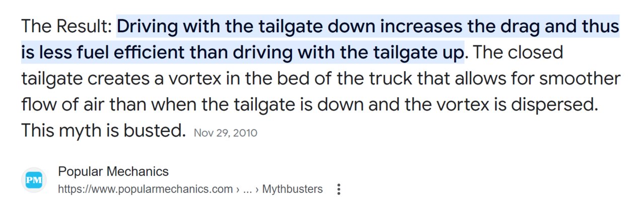The height and width of the screenshot is (197, 644).
Task: Select the Mythbusters breadcrumb
Action: point(293,189)
